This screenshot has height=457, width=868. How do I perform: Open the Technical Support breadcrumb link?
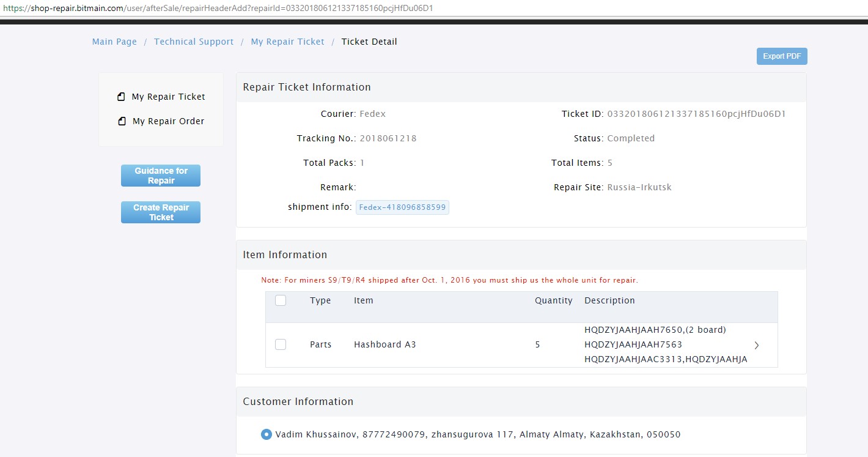click(x=194, y=42)
